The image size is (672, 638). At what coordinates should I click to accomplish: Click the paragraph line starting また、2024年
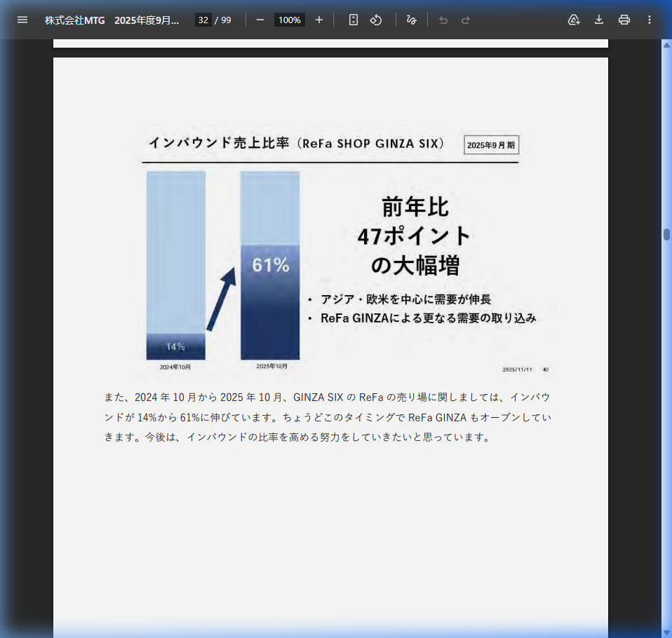328,398
